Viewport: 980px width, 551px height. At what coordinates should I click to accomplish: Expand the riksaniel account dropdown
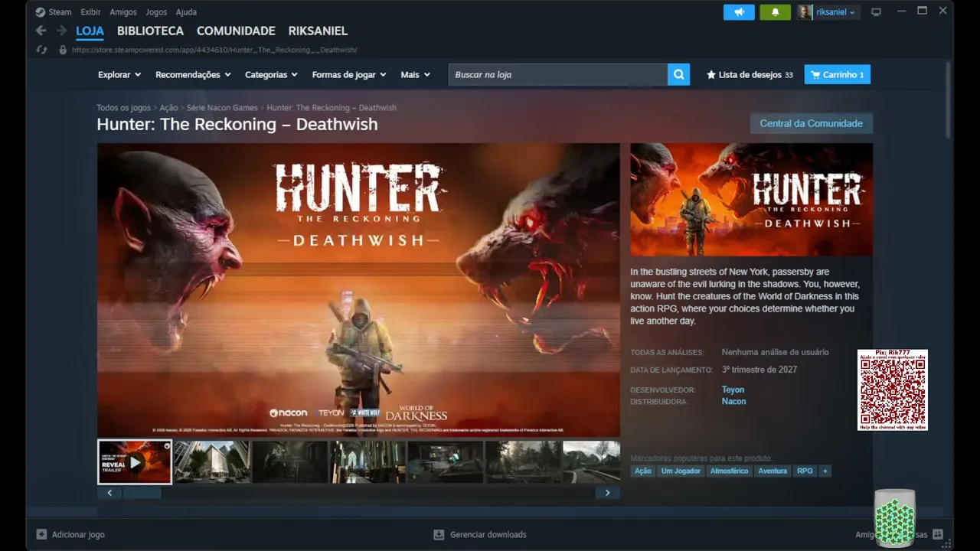pyautogui.click(x=851, y=13)
